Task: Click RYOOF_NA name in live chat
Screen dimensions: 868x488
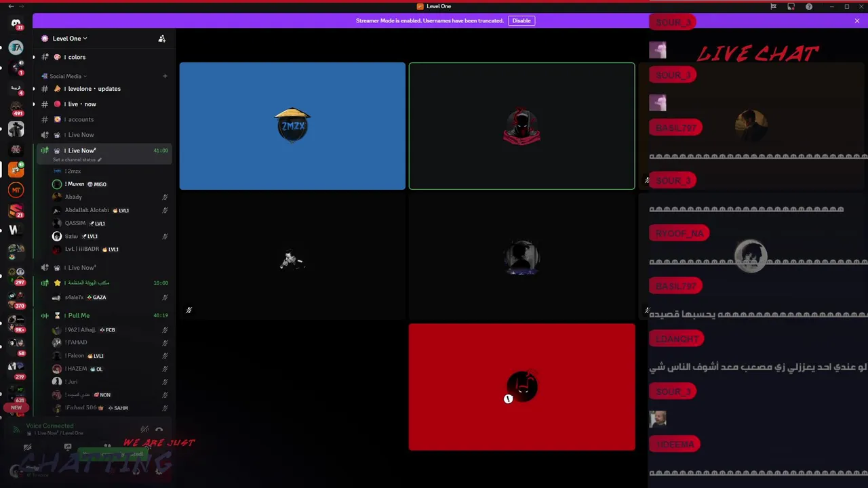Action: tap(679, 233)
